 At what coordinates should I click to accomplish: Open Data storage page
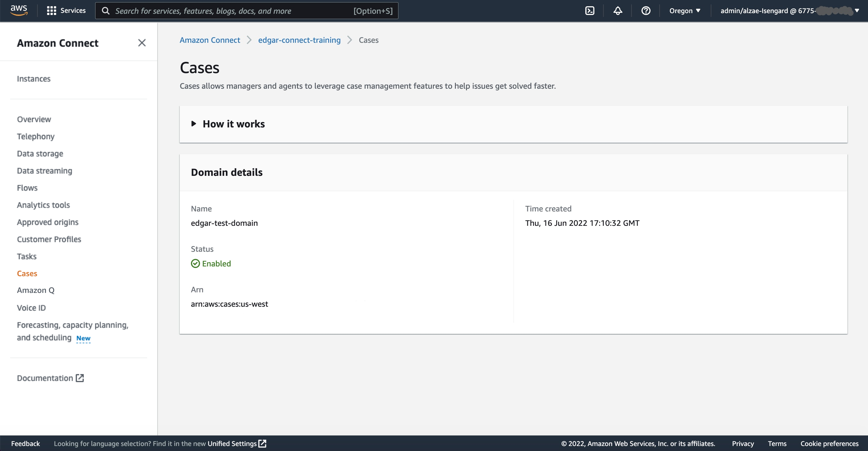[x=40, y=153]
